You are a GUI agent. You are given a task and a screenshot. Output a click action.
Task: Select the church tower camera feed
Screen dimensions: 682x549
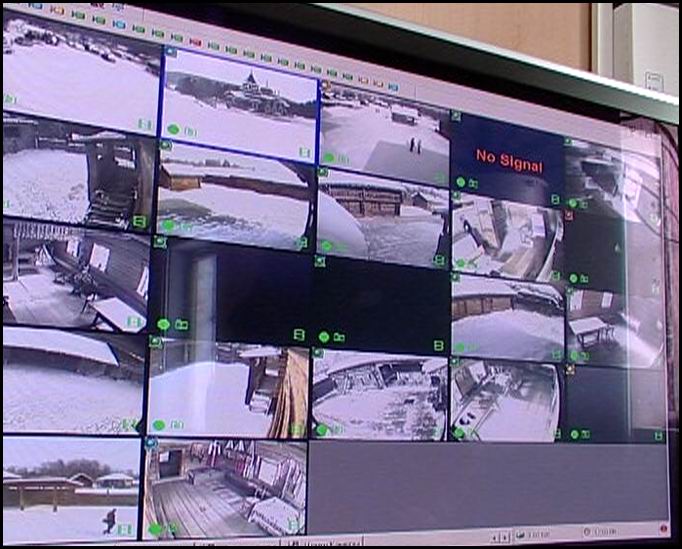point(240,104)
